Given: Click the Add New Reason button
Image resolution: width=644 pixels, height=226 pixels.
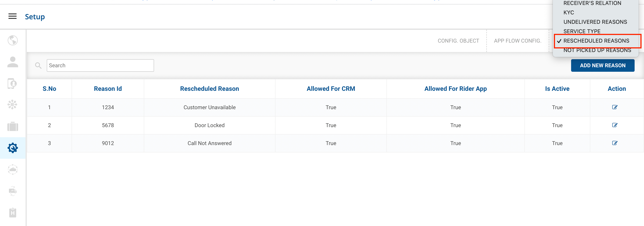Looking at the screenshot, I should (602, 65).
